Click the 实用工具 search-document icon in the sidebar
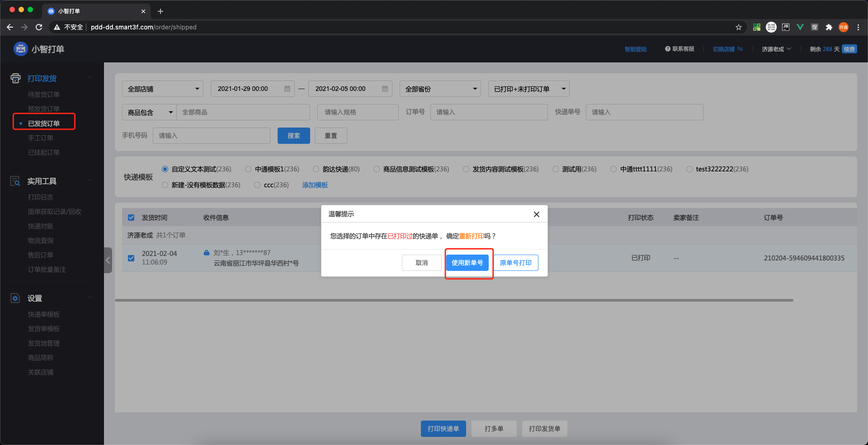Image resolution: width=868 pixels, height=445 pixels. tap(15, 181)
